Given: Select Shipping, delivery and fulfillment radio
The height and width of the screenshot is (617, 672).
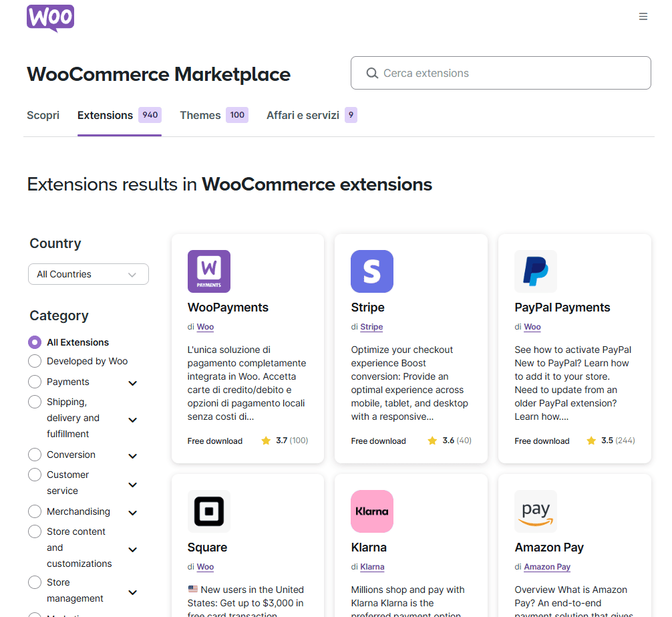Looking at the screenshot, I should coord(35,402).
